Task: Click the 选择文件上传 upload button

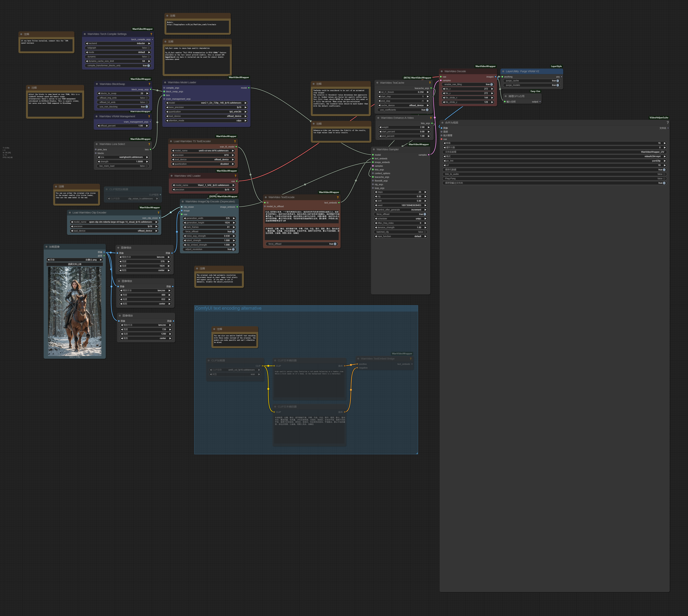Action: click(75, 264)
